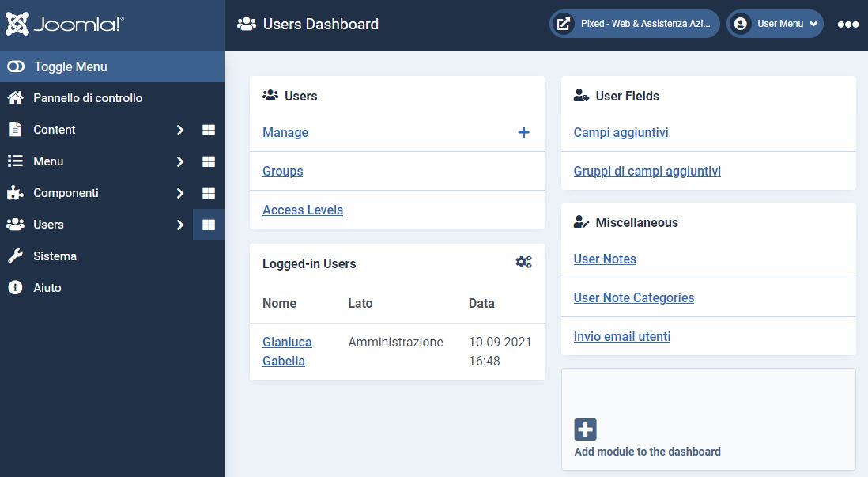Image resolution: width=868 pixels, height=477 pixels.
Task: Open the overflow ellipsis menu top right
Action: pos(847,24)
